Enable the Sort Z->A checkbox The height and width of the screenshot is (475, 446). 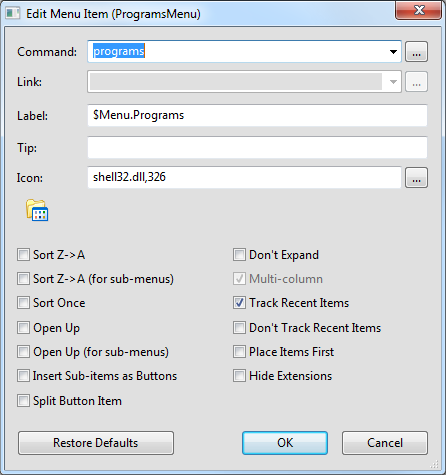(23, 255)
